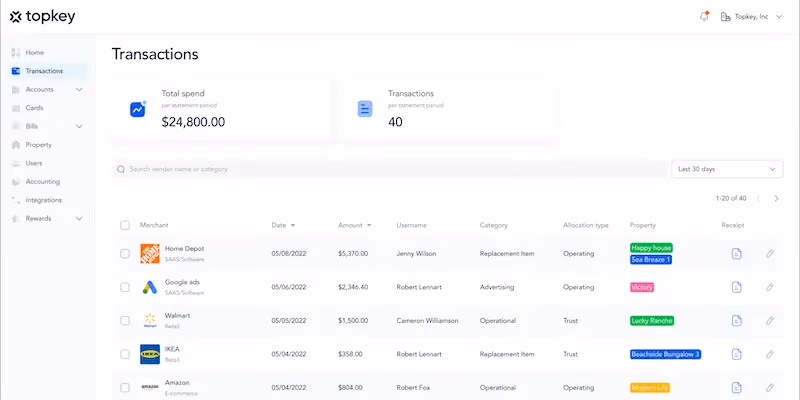Click the Users sidebar icon
800x400 pixels.
(16, 163)
